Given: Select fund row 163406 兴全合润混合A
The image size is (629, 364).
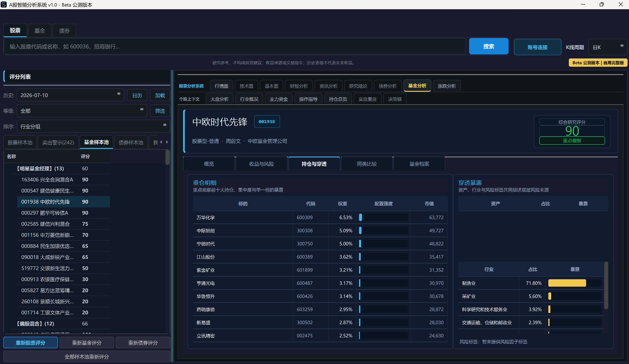Looking at the screenshot, I should (x=64, y=179).
